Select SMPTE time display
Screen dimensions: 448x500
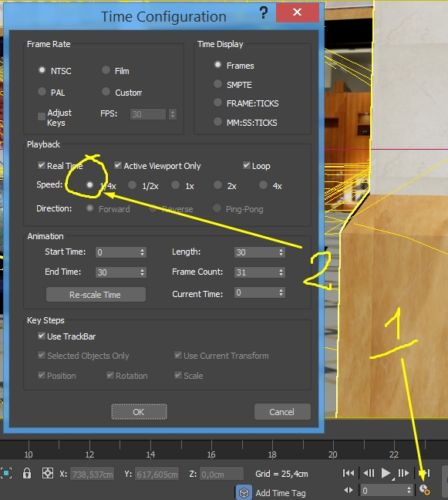[x=217, y=84]
